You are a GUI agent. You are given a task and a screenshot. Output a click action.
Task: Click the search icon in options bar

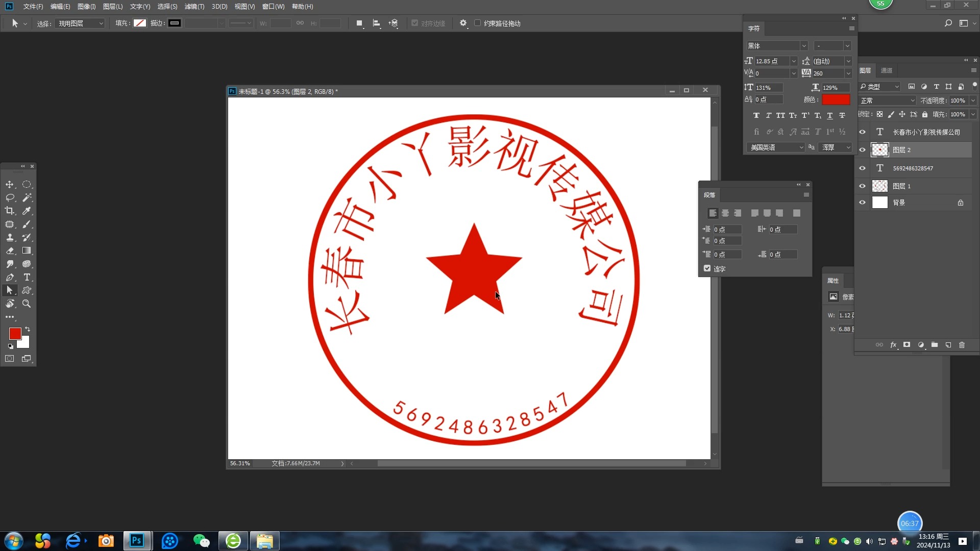point(948,23)
